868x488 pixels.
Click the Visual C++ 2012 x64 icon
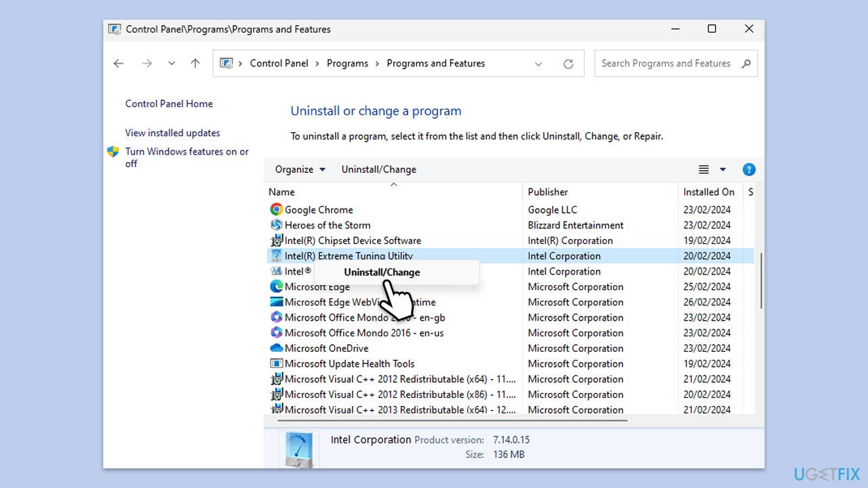tap(276, 379)
